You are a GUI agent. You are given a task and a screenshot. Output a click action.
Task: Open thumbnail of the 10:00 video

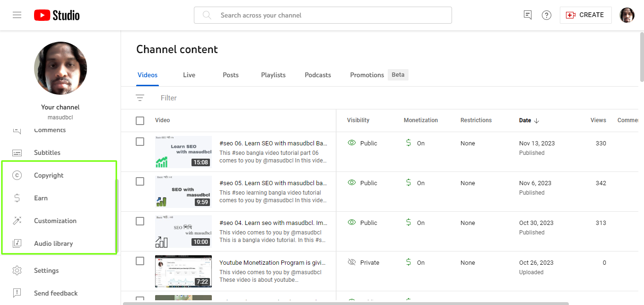click(x=183, y=232)
